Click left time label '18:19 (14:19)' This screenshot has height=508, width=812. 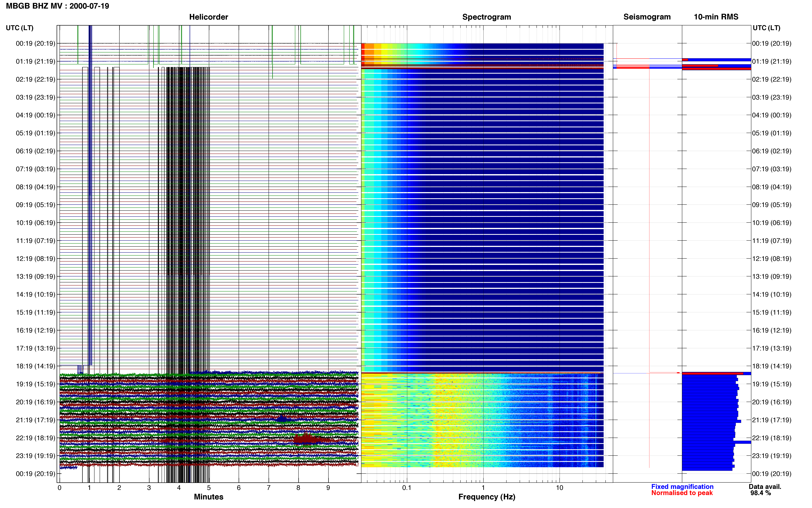[36, 366]
